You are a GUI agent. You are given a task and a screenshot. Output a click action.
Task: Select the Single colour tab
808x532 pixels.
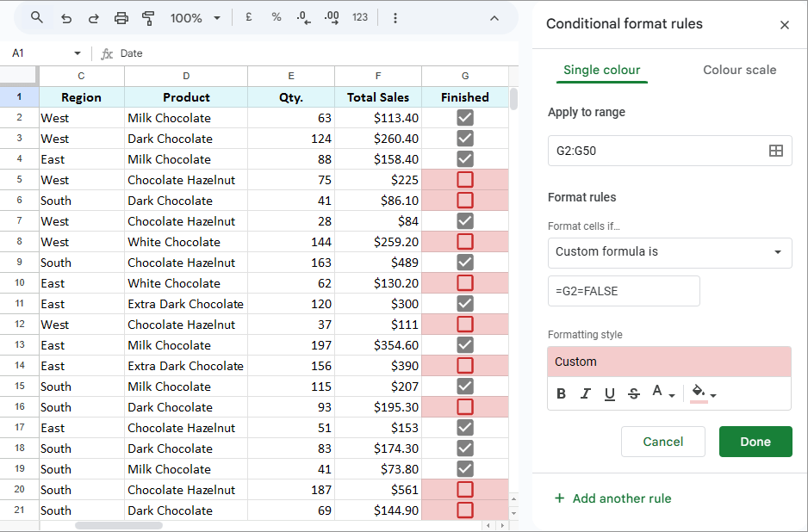click(601, 70)
